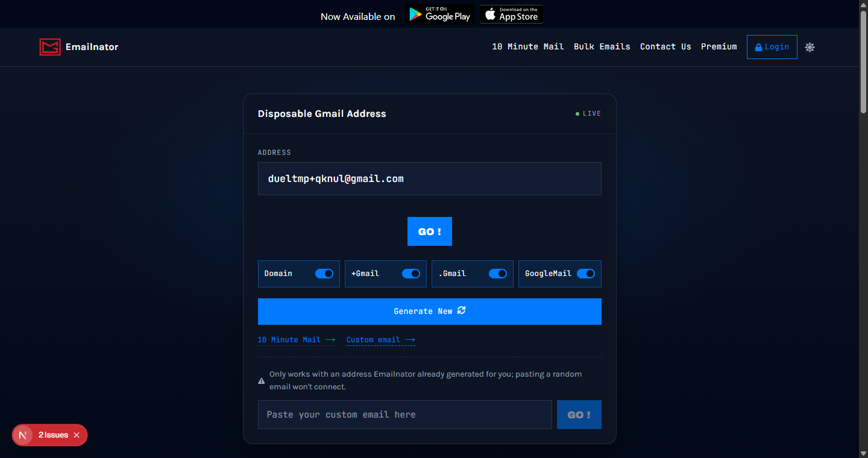Click the ADDRESS label
This screenshot has width=868, height=458.
click(274, 152)
